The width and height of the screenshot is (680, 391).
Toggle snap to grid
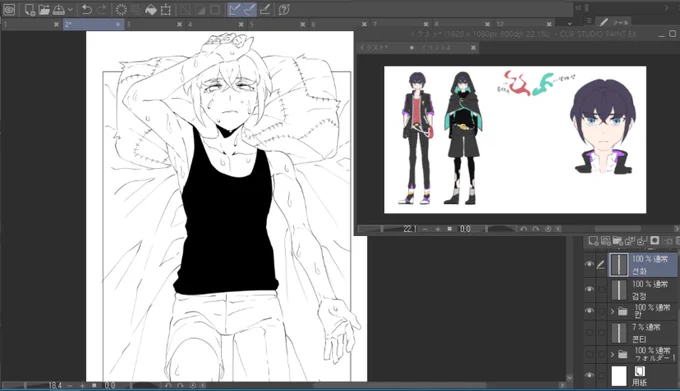coord(265,10)
